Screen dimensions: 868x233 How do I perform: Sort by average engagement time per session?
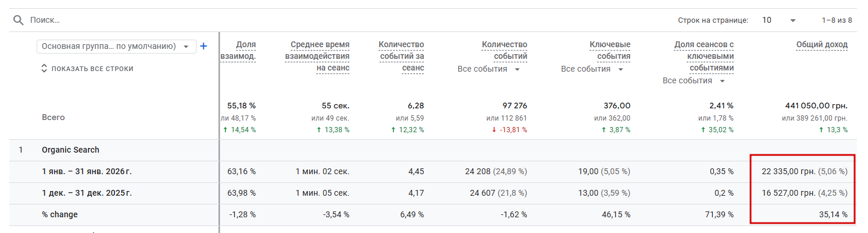[x=317, y=57]
